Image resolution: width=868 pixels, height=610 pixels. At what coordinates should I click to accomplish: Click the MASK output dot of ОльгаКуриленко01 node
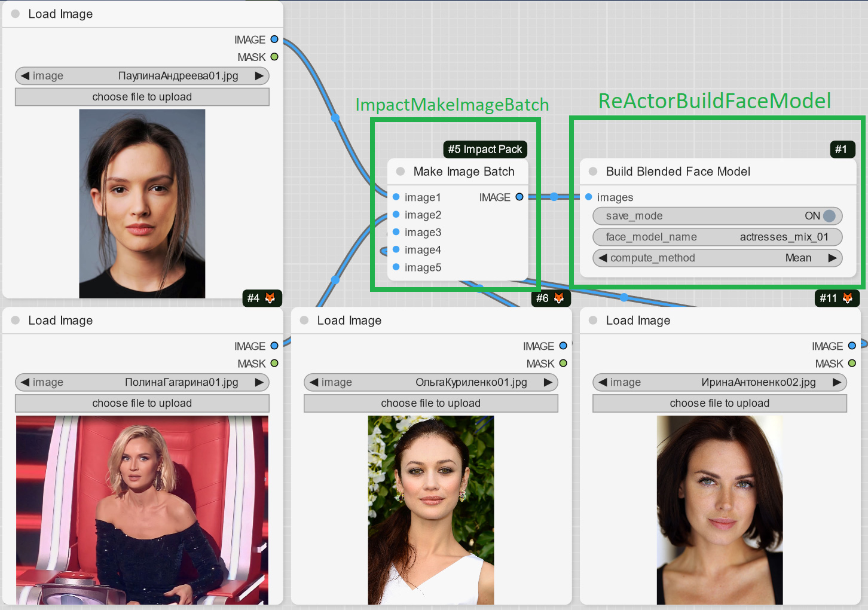coord(563,363)
